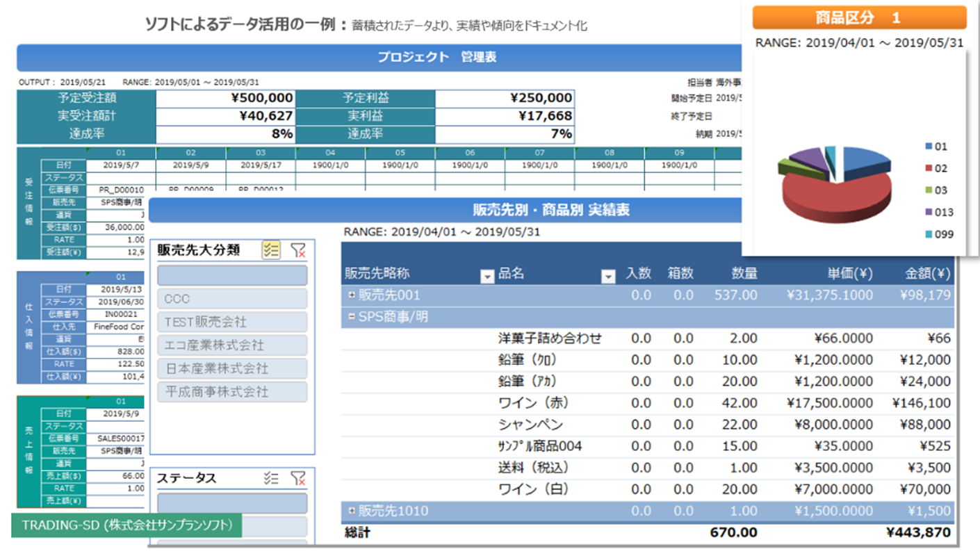Click the green 03 legend swatch

[x=929, y=190]
